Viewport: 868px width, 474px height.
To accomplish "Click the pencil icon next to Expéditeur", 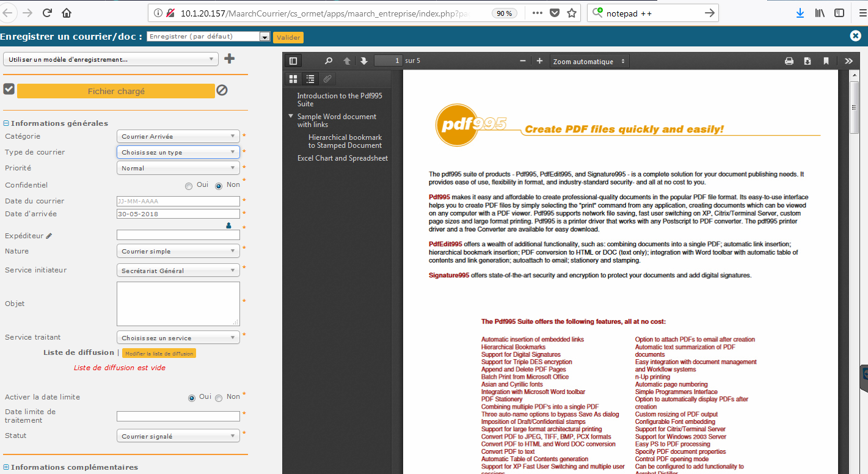I will pos(49,236).
